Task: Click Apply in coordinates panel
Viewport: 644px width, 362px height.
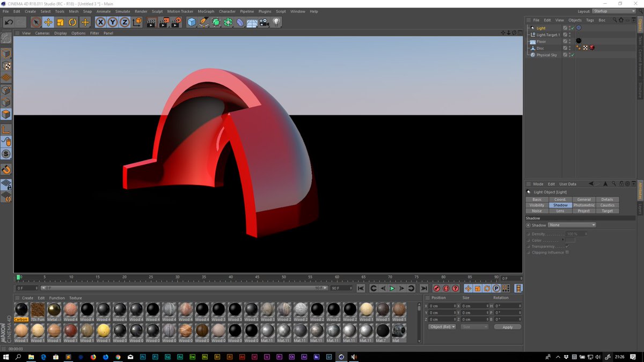Action: click(x=508, y=327)
